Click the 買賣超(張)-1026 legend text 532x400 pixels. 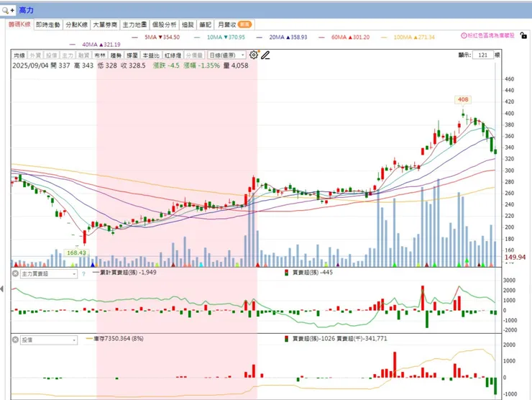click(x=313, y=339)
